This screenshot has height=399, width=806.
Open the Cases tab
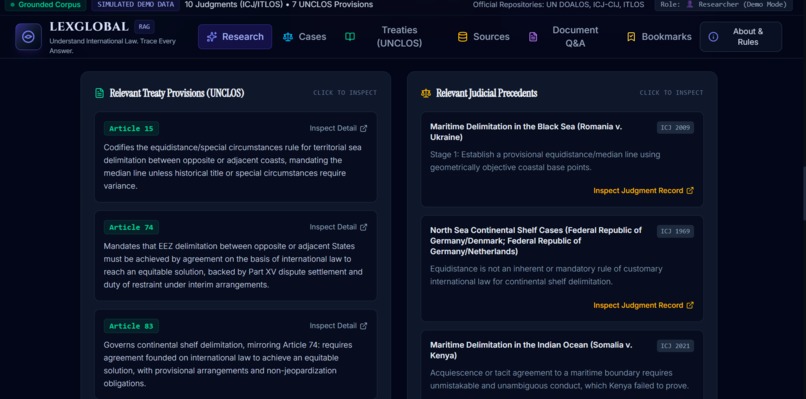[304, 37]
